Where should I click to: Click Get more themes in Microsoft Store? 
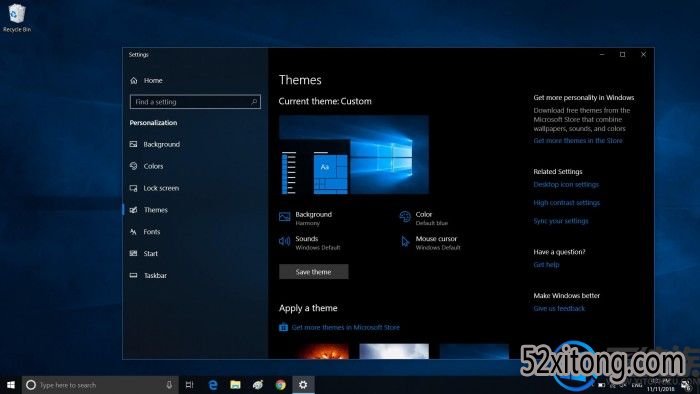[x=346, y=327]
